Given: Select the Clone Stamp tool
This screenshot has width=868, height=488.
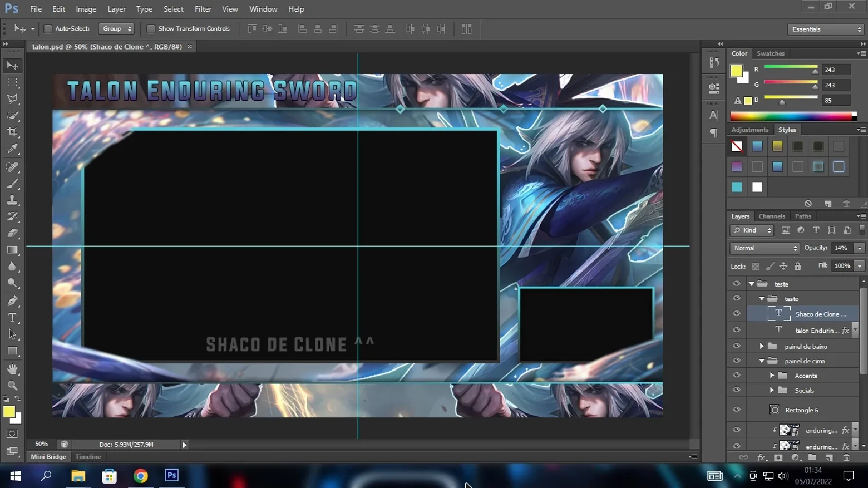Looking at the screenshot, I should [x=12, y=200].
